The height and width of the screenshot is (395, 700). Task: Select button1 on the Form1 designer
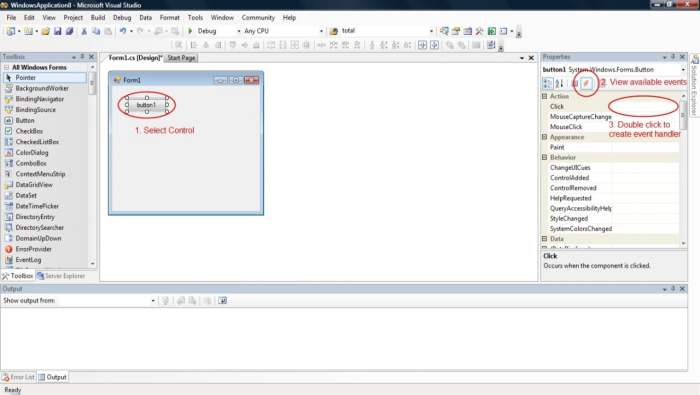[x=146, y=105]
